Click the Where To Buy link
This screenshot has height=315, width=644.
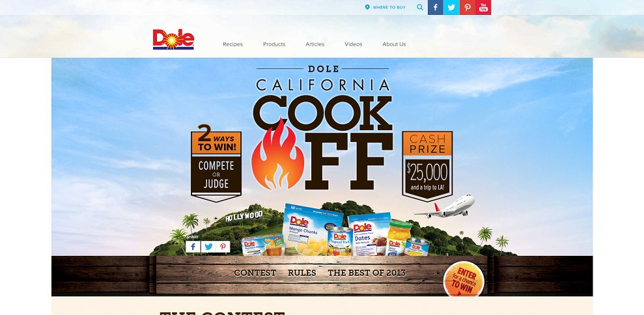pos(385,7)
